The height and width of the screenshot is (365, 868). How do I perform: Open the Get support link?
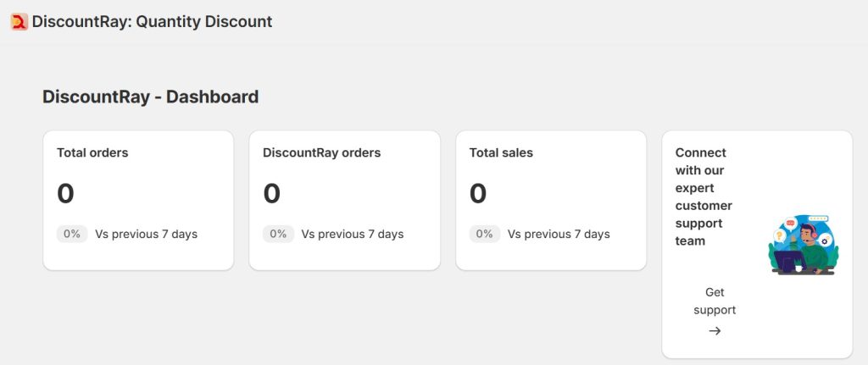715,301
